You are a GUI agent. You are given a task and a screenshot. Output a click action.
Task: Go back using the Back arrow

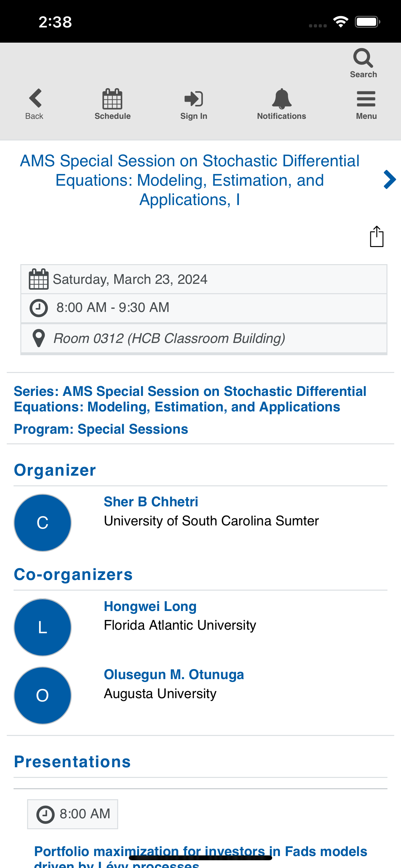(x=35, y=98)
